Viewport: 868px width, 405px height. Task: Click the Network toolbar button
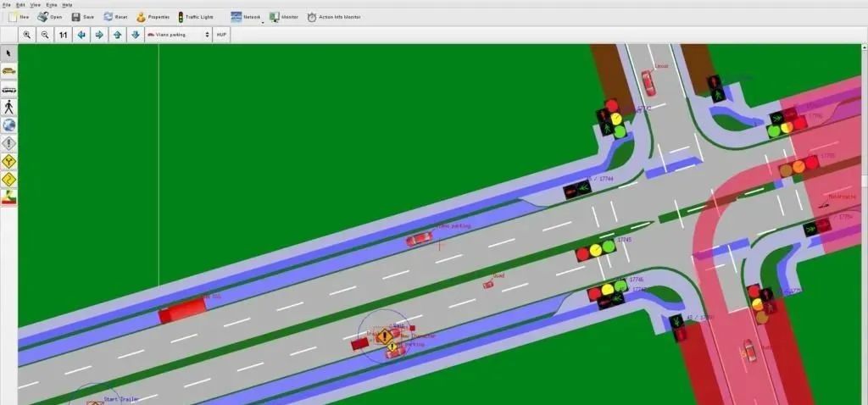pyautogui.click(x=245, y=17)
